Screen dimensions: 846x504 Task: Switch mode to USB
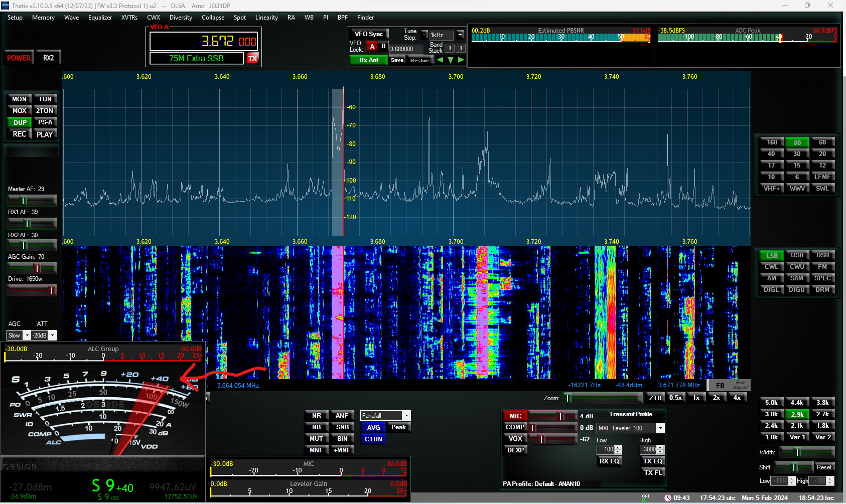pos(797,255)
